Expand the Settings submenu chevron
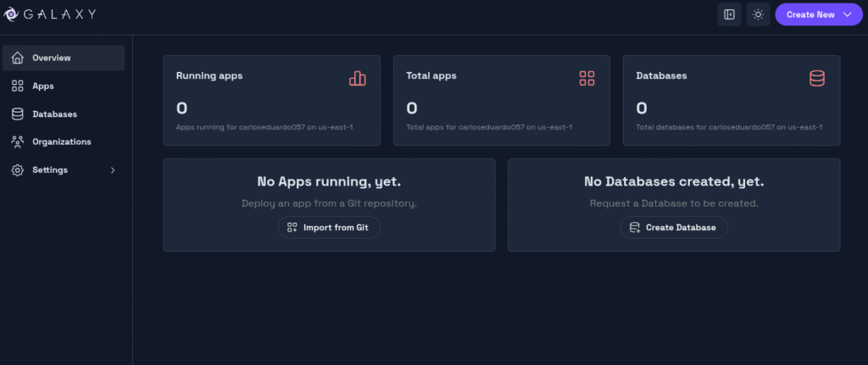 coord(113,170)
